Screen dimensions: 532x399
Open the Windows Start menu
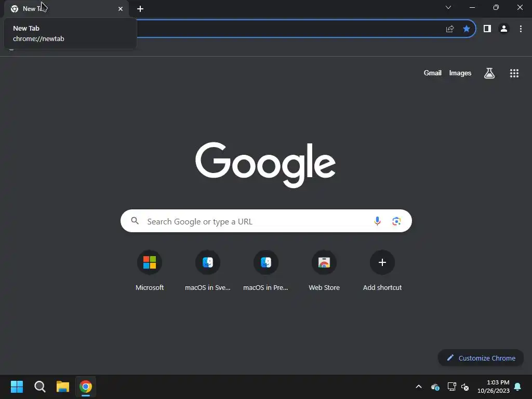click(x=17, y=387)
